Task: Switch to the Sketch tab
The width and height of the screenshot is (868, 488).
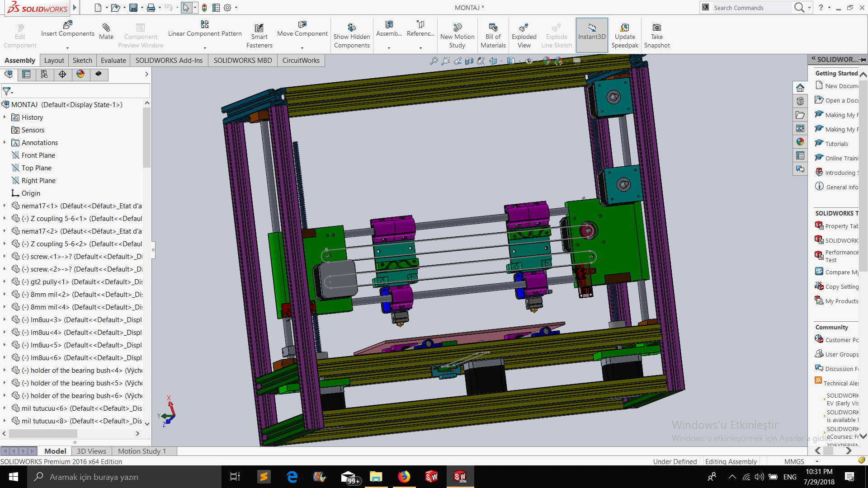Action: click(82, 60)
